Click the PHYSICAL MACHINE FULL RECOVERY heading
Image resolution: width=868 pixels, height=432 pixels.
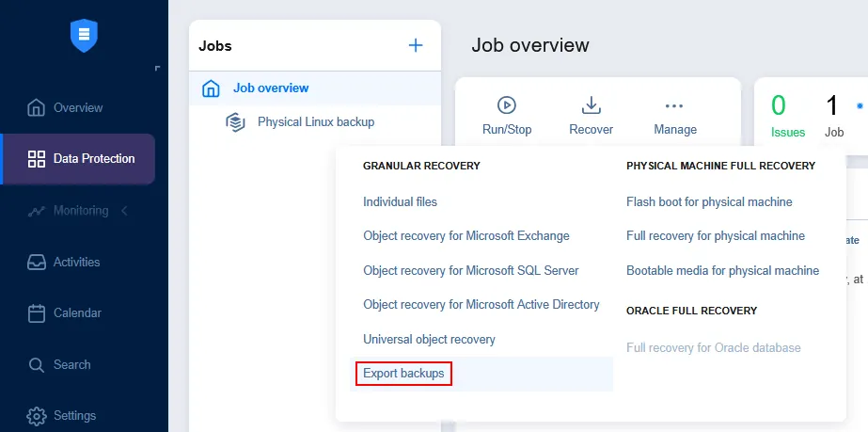pyautogui.click(x=720, y=166)
